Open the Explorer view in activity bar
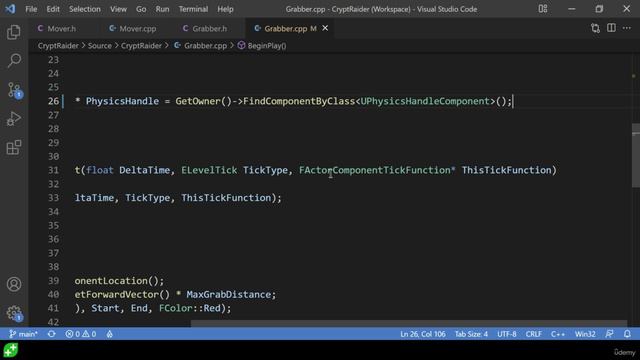 [x=13, y=32]
